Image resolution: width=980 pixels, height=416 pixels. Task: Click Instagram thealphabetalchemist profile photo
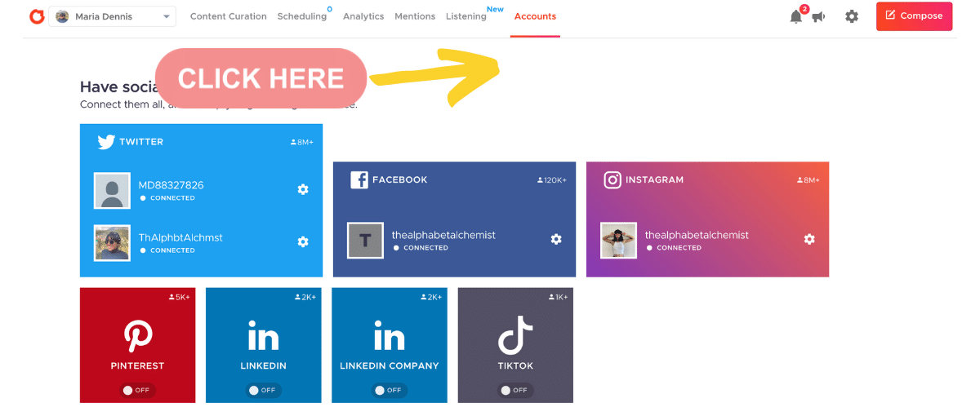(618, 241)
